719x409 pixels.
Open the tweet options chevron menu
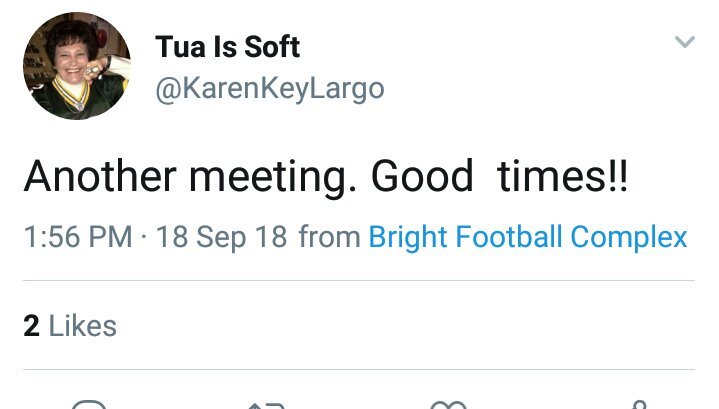pyautogui.click(x=684, y=42)
